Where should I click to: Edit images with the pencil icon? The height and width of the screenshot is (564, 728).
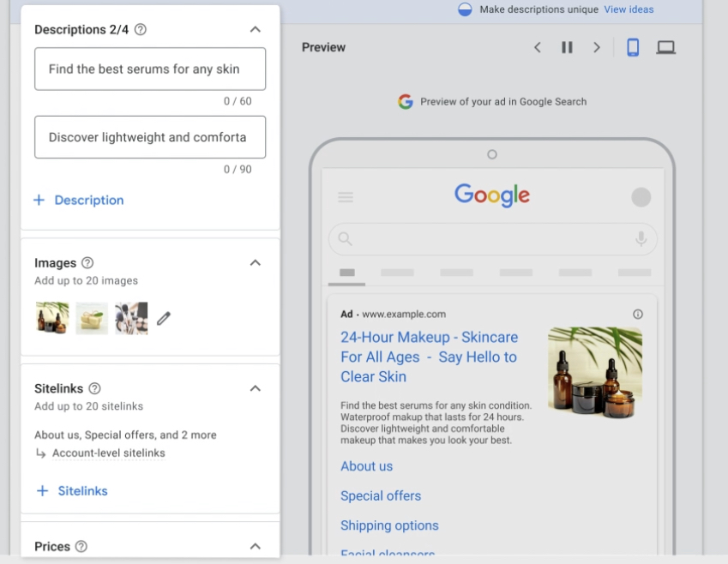click(x=164, y=318)
